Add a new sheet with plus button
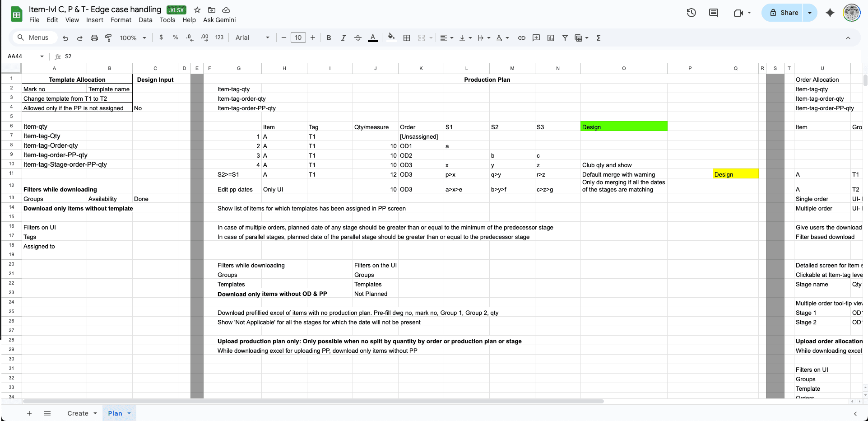 [29, 413]
